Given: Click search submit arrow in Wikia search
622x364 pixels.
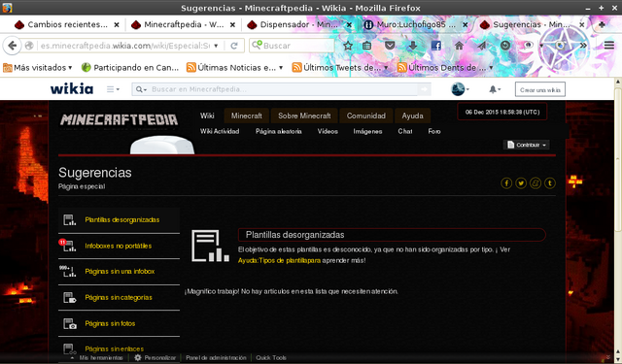Looking at the screenshot, I should click(424, 89).
